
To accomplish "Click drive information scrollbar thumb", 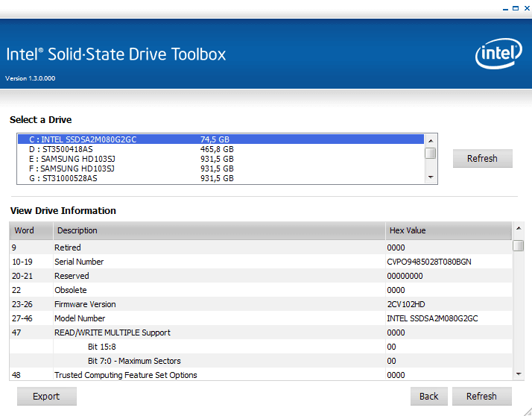I will [x=518, y=245].
